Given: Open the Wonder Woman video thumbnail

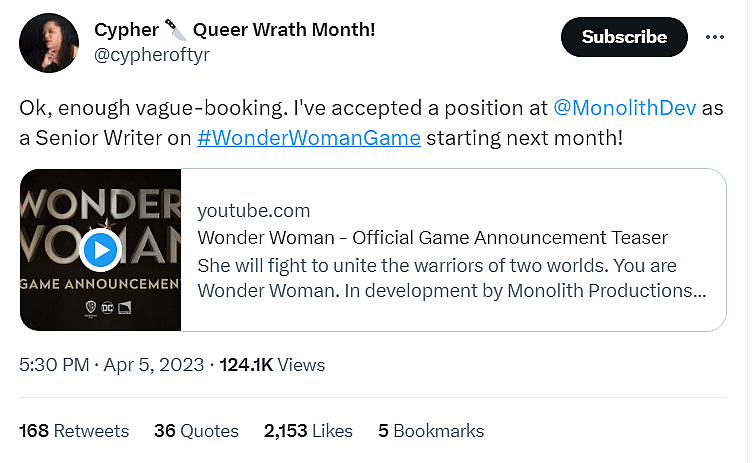Looking at the screenshot, I should tap(100, 249).
